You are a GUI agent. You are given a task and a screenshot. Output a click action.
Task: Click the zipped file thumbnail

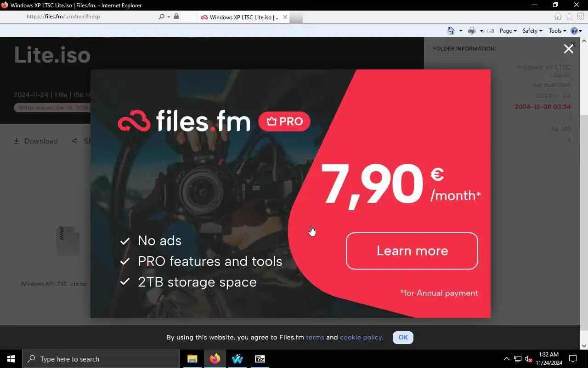68,241
